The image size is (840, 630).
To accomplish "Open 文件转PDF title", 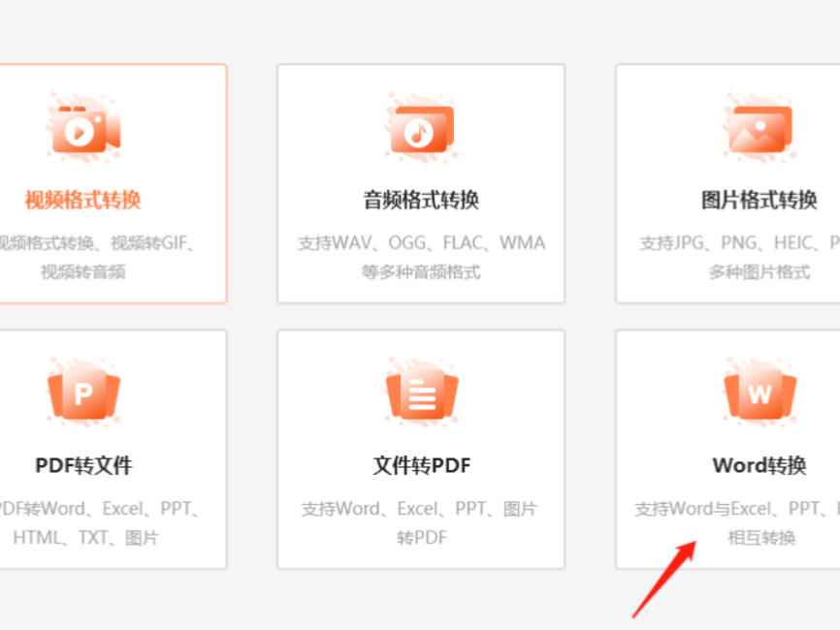I will tap(422, 465).
